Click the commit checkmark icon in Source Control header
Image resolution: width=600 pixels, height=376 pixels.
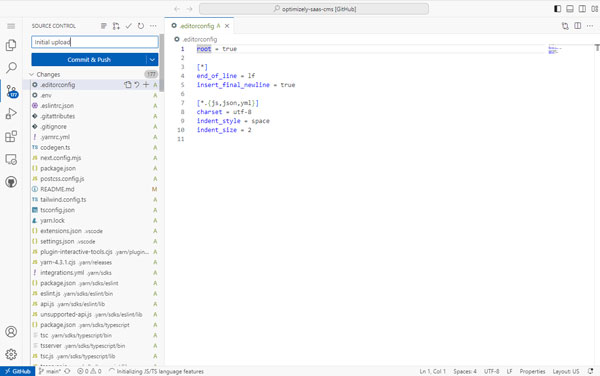(x=129, y=26)
